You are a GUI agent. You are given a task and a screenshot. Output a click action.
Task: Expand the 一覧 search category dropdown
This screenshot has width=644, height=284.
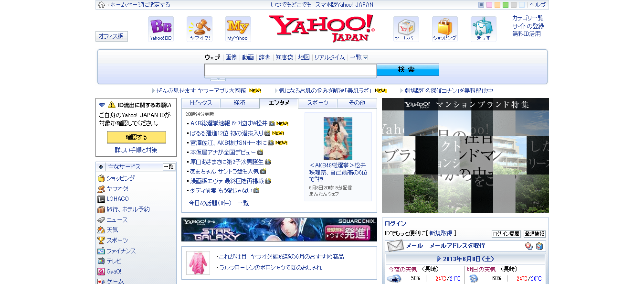click(366, 57)
